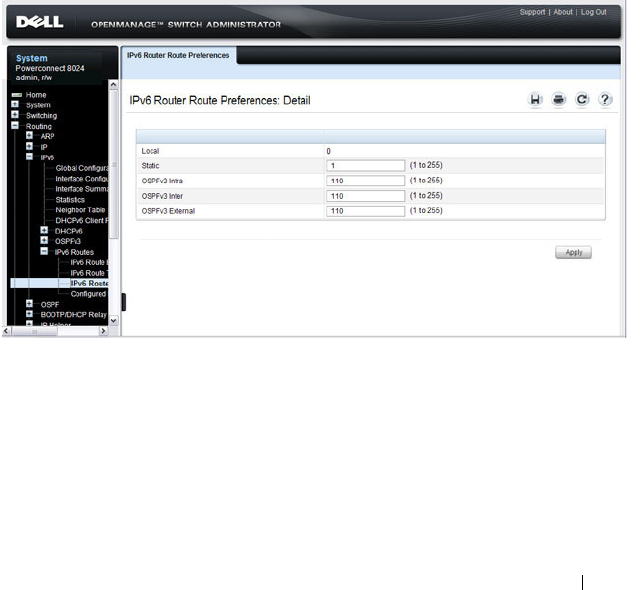Screen dimensions: 641x590
Task: Click the Dell logo
Action: 40,22
